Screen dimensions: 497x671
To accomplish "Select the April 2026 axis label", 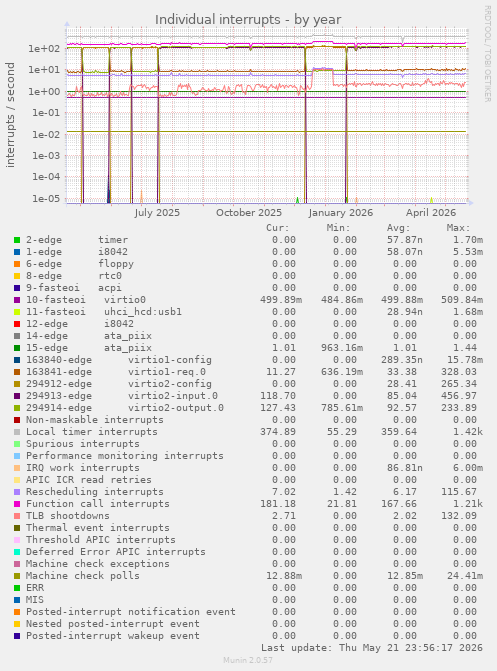I will click(431, 213).
